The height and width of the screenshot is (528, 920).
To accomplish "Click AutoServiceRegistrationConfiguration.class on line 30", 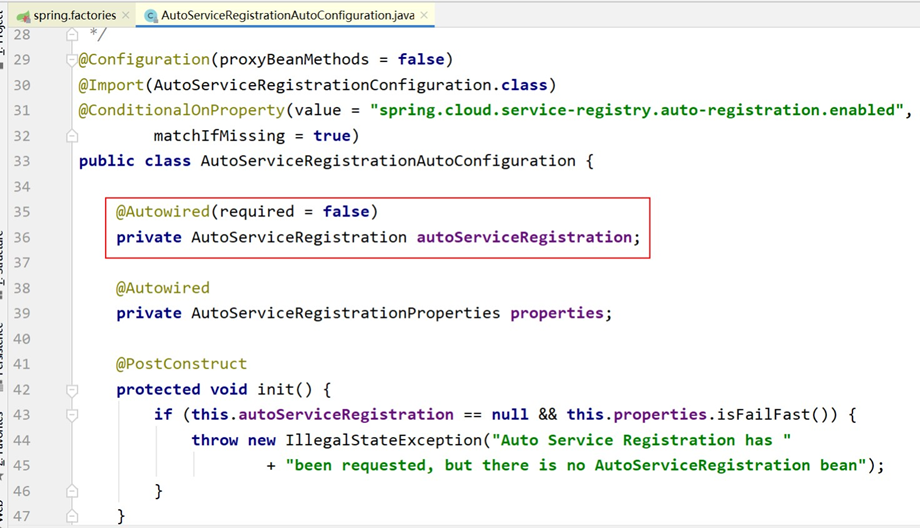I will point(350,85).
